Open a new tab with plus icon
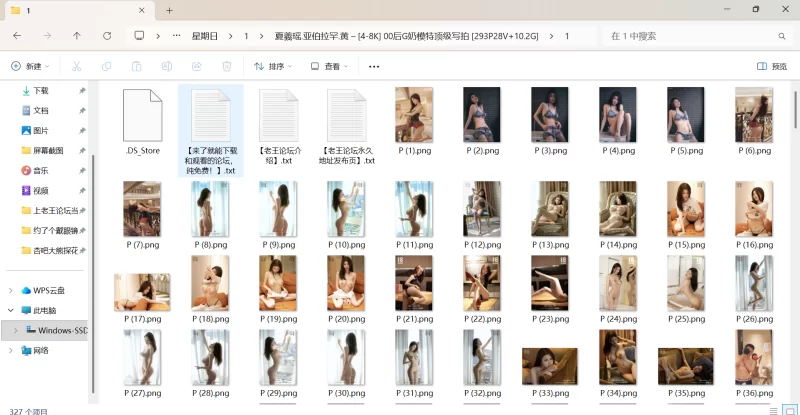 169,10
